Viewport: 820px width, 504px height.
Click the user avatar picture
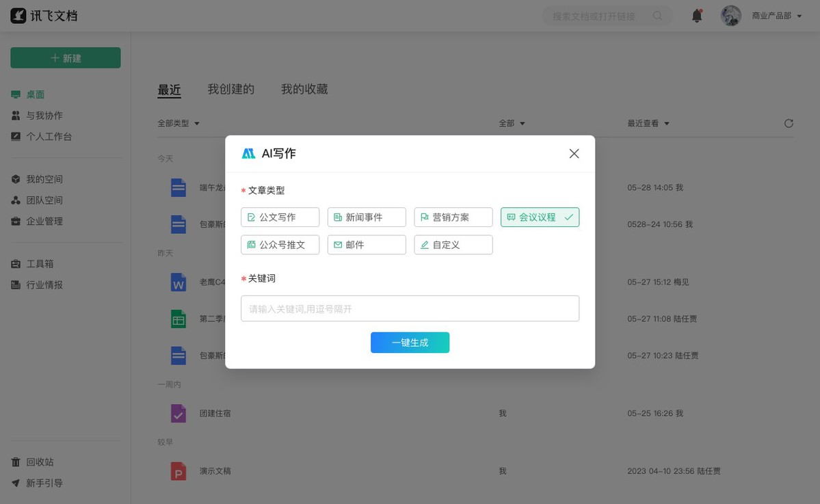tap(731, 16)
